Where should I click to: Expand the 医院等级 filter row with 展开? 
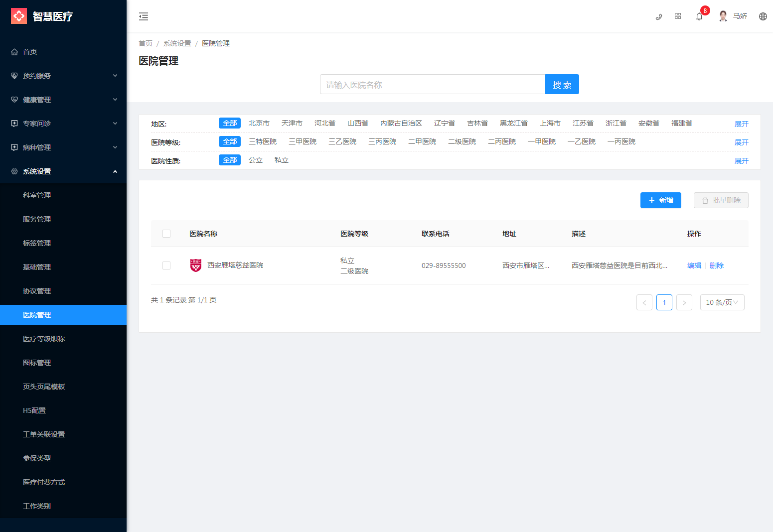(742, 142)
